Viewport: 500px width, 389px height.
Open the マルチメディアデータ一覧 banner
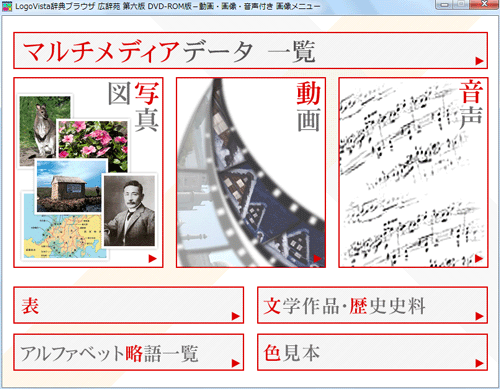pos(250,51)
